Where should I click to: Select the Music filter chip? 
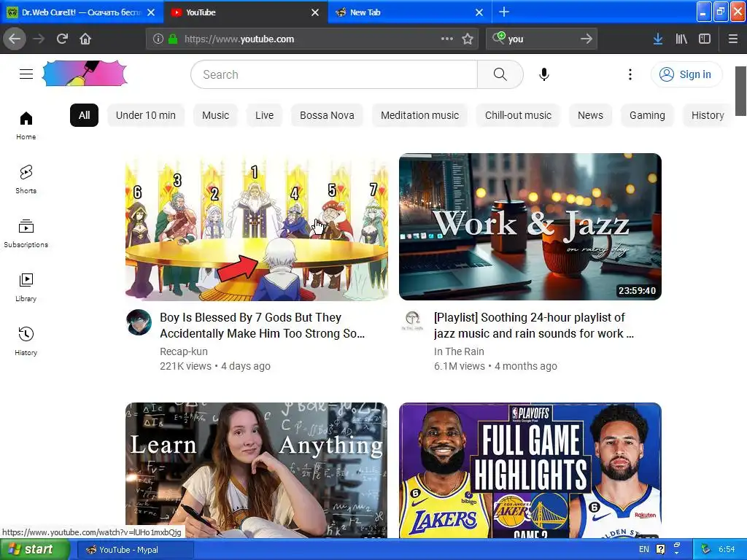tap(215, 115)
